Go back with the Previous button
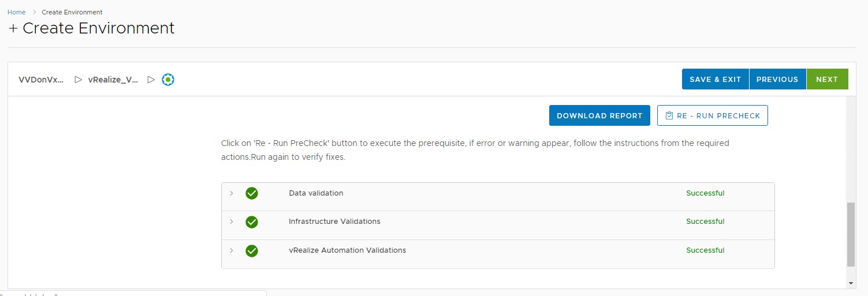 (777, 80)
